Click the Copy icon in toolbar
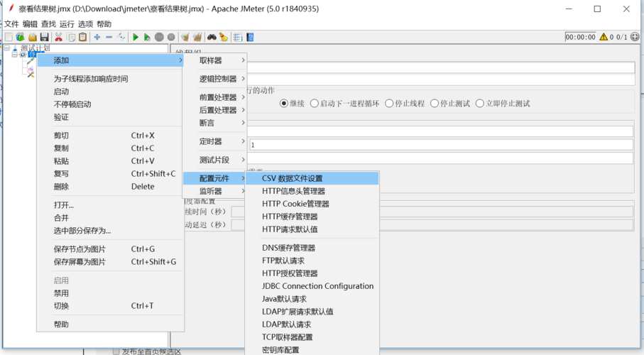 70,38
